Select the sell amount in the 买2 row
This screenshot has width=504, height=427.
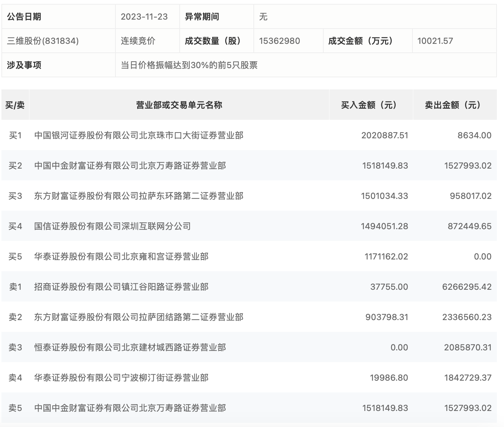click(468, 166)
